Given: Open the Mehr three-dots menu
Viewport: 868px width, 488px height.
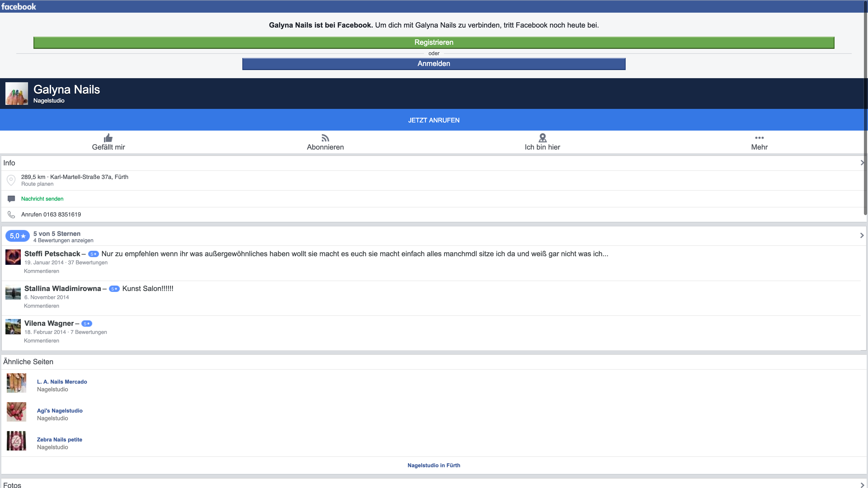Looking at the screenshot, I should 759,138.
